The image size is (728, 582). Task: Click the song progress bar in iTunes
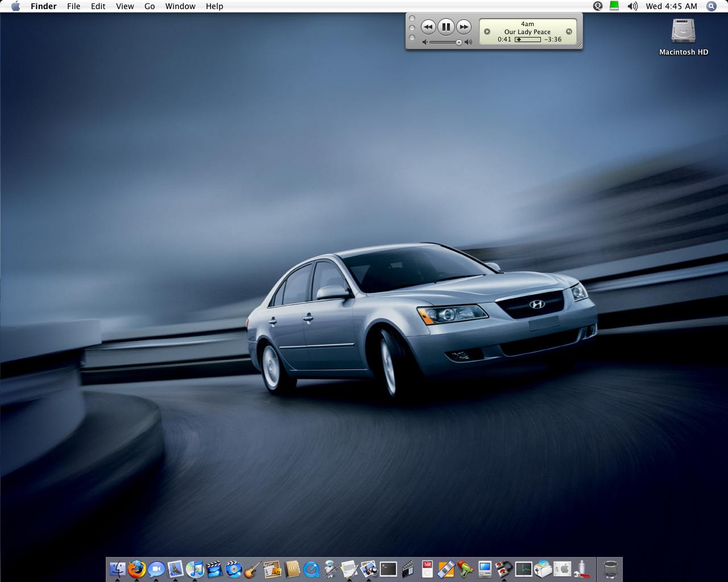[x=528, y=40]
